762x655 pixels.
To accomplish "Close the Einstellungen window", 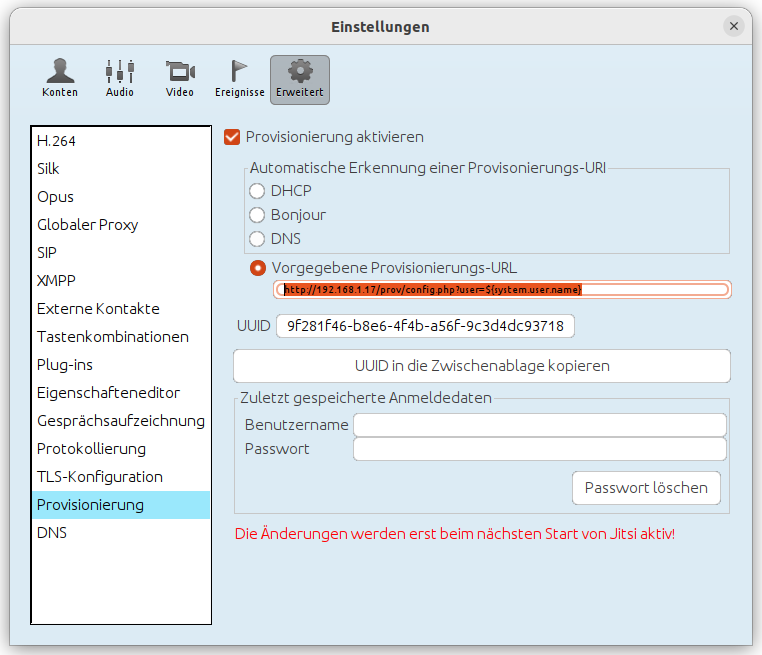I will click(734, 27).
